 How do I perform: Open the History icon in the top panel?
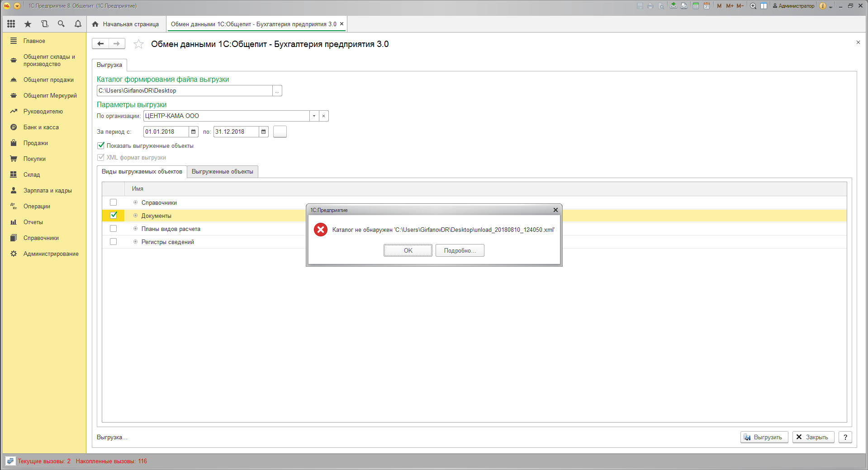point(44,24)
